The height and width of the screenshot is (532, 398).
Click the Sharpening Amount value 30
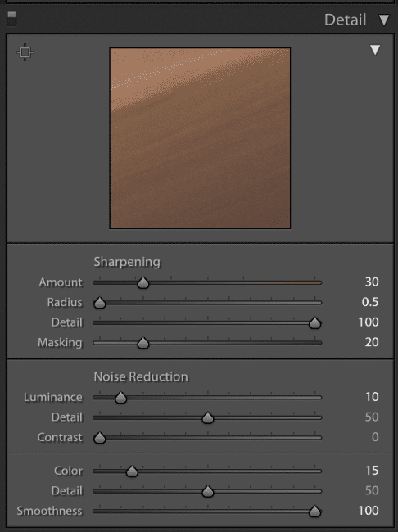pos(372,282)
